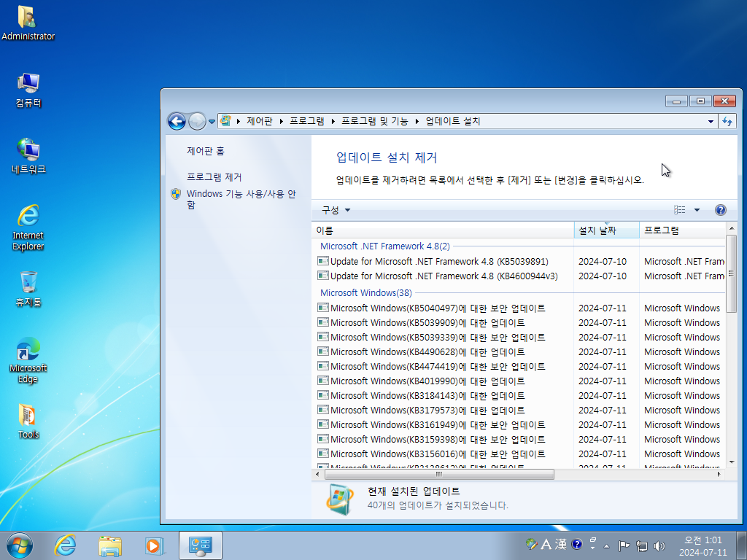Open the Administrator folder desktop icon
This screenshot has height=560, width=747.
[x=28, y=23]
